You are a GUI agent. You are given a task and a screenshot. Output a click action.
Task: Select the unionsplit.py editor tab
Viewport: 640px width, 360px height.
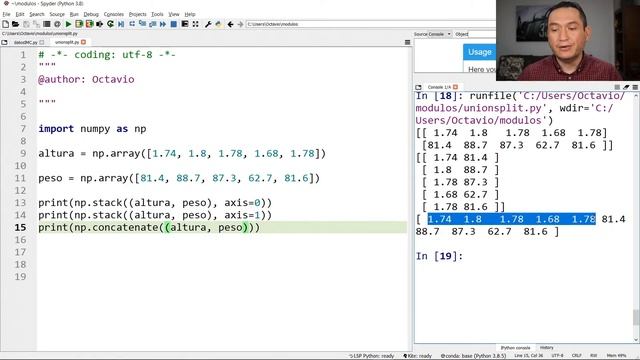tap(67, 42)
